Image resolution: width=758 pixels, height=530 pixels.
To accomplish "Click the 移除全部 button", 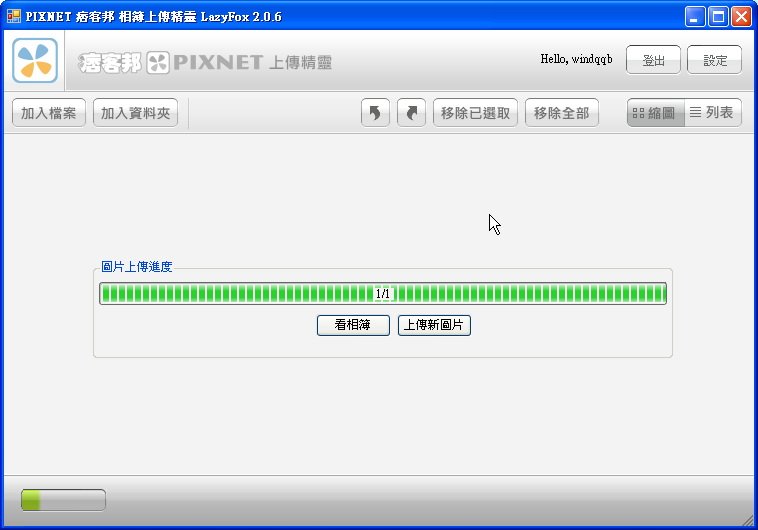I will [x=562, y=113].
